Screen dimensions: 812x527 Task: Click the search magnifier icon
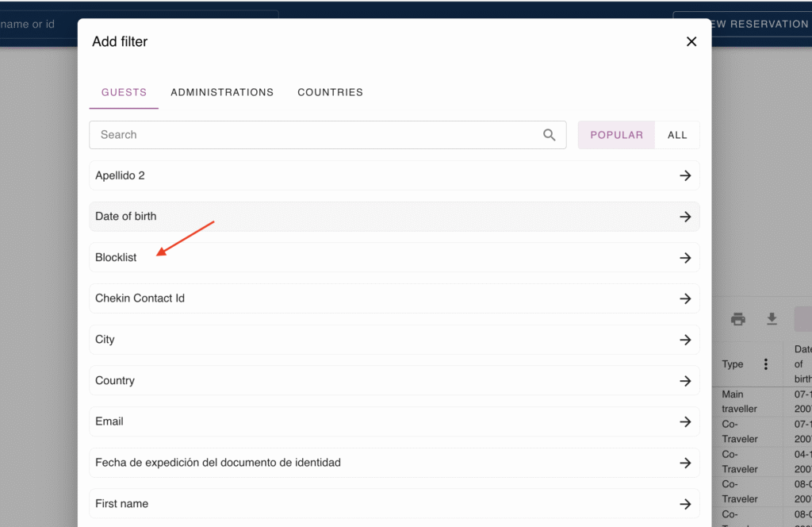pos(550,135)
